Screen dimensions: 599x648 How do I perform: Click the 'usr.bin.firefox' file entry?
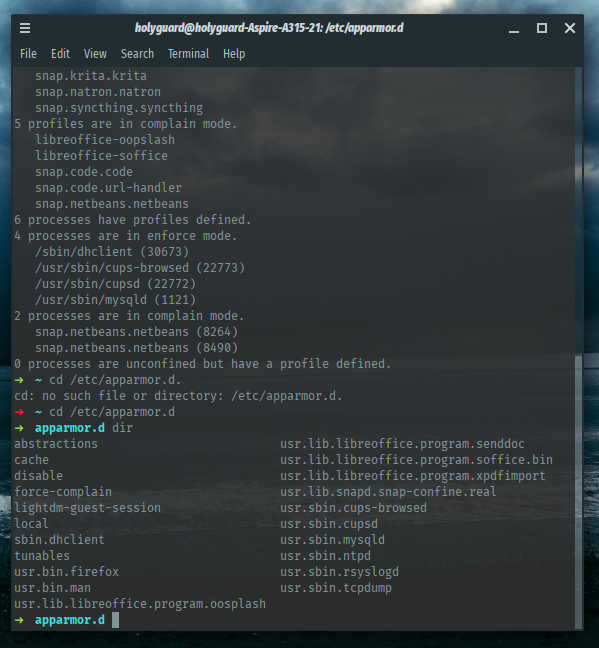click(x=66, y=572)
